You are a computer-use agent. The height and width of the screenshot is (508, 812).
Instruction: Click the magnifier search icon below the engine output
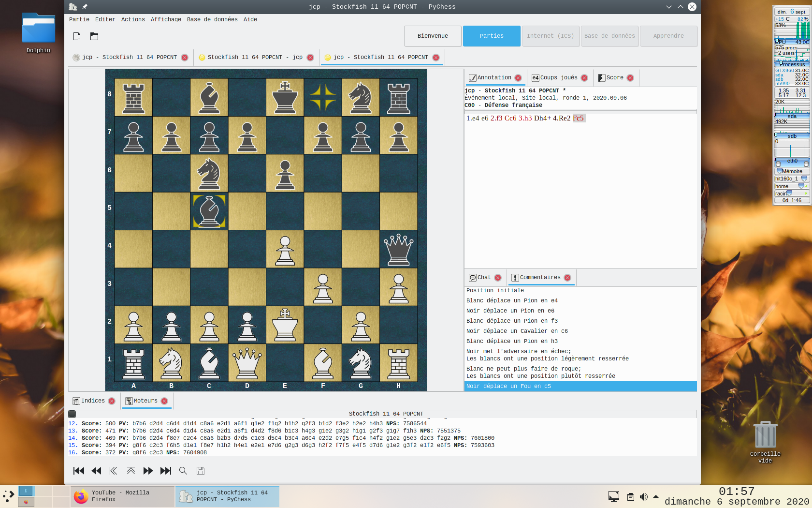[x=183, y=471]
